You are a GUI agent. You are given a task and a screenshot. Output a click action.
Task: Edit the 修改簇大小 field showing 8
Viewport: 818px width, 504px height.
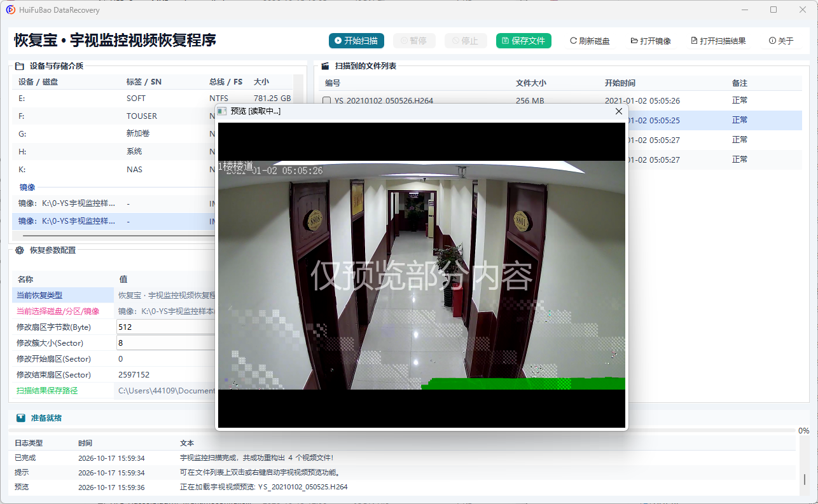[x=167, y=343]
